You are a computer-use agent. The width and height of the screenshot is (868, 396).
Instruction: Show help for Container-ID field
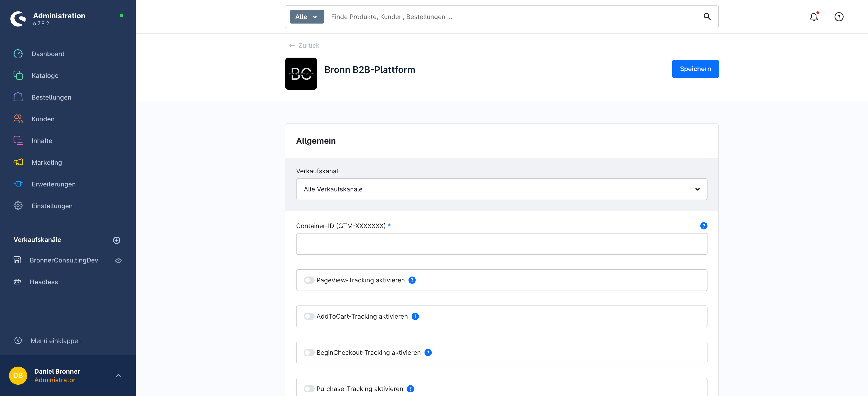click(x=704, y=226)
